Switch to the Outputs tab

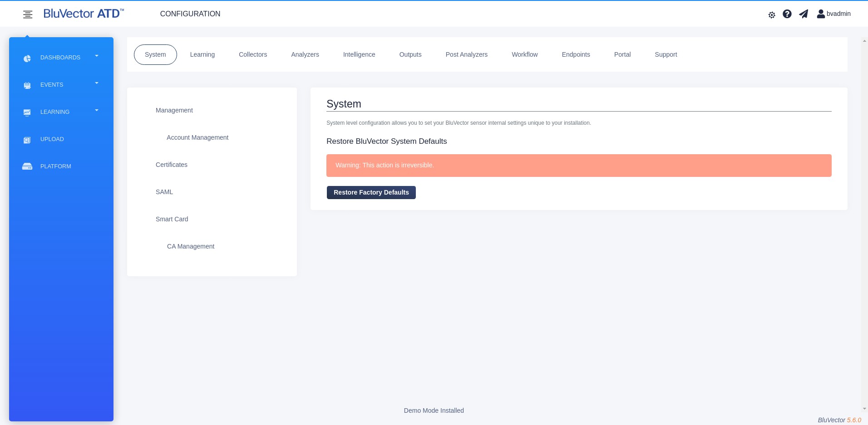tap(410, 54)
